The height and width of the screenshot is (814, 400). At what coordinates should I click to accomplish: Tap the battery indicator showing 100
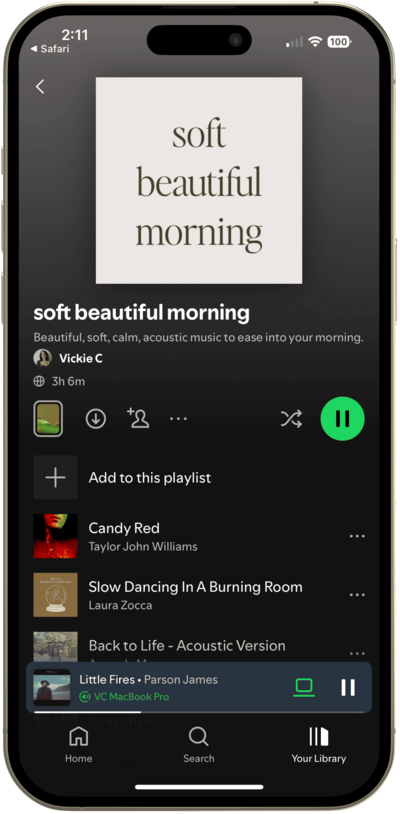pyautogui.click(x=339, y=42)
